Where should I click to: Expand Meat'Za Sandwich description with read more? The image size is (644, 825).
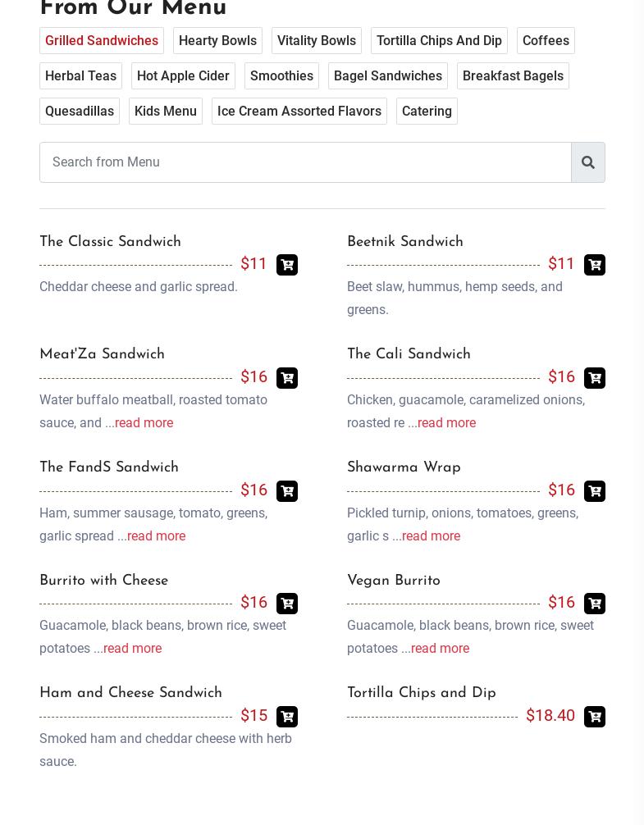pyautogui.click(x=144, y=422)
